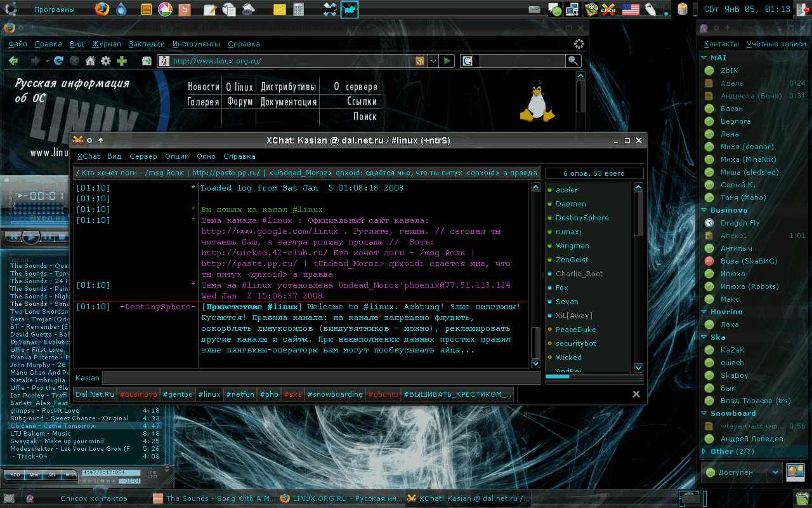Open the calculator launcher in top panel
The image size is (812, 508).
click(x=298, y=10)
